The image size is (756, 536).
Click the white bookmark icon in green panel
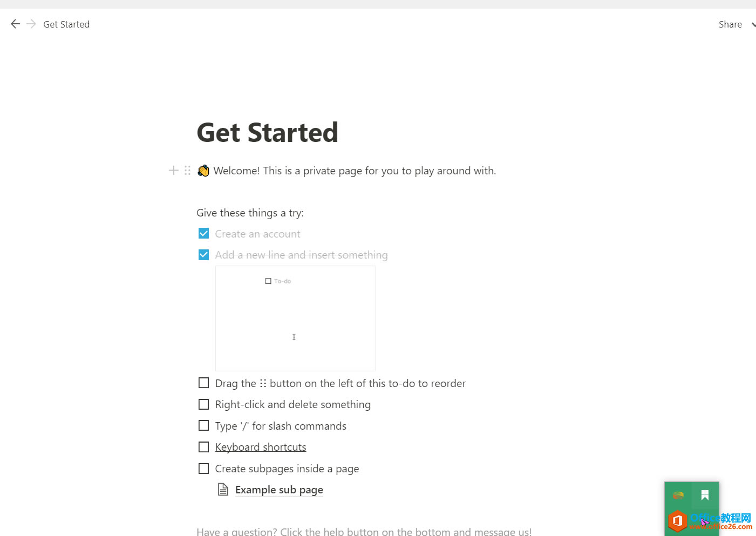(x=705, y=495)
